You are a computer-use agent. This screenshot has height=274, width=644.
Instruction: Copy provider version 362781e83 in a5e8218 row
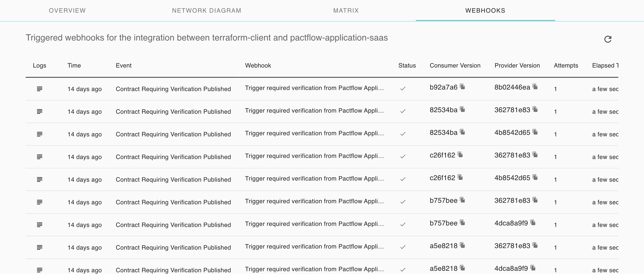[x=535, y=245]
